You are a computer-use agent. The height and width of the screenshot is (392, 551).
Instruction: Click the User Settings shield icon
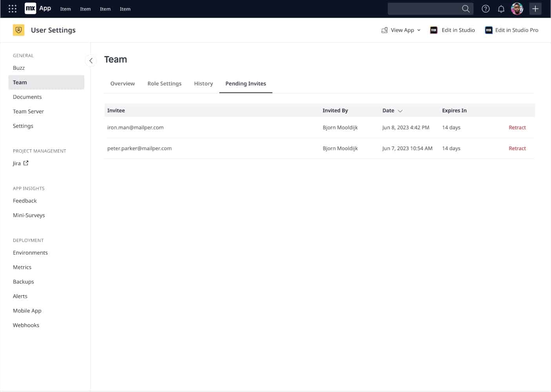18,30
